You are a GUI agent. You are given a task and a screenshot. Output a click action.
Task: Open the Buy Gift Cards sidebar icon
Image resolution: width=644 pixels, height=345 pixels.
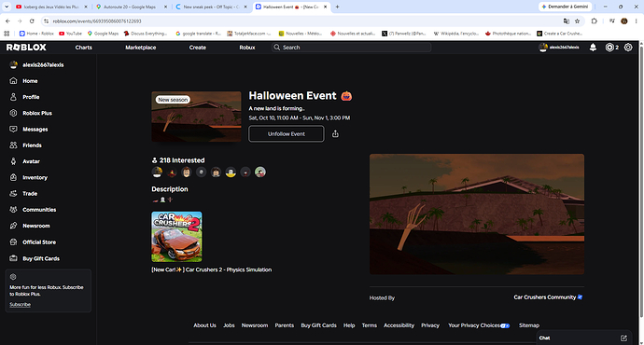point(14,258)
